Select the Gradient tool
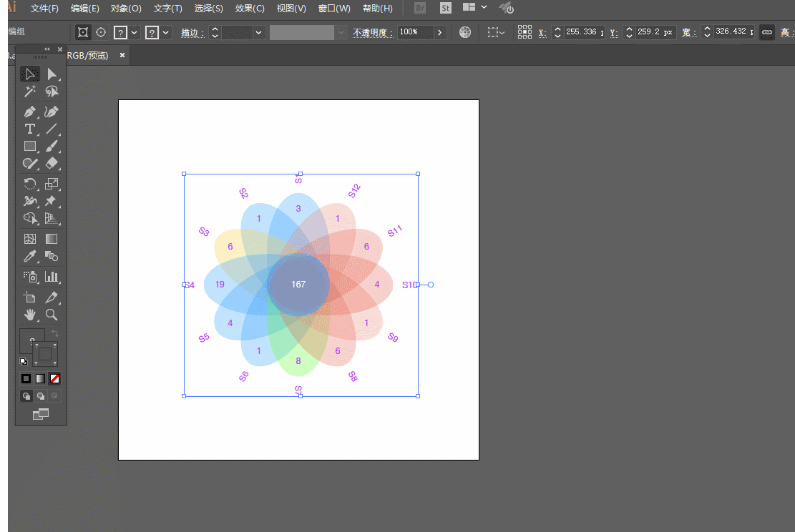Viewport: 795px width, 532px height. click(x=52, y=239)
